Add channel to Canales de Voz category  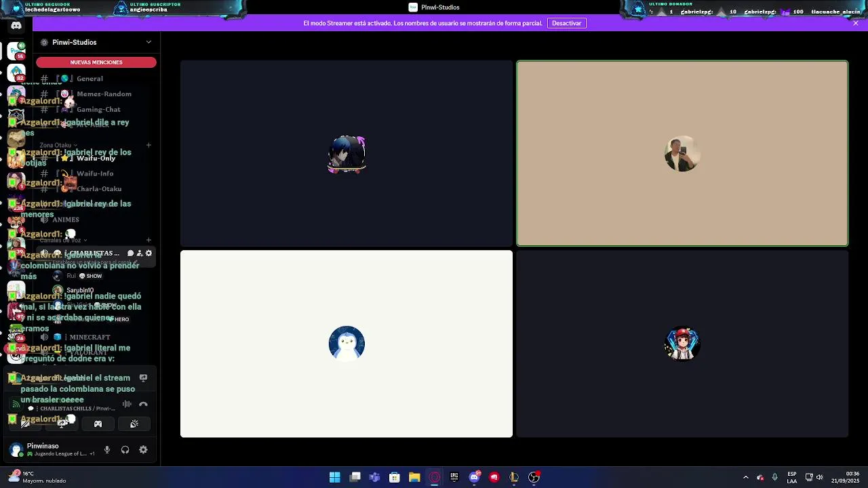click(x=149, y=240)
